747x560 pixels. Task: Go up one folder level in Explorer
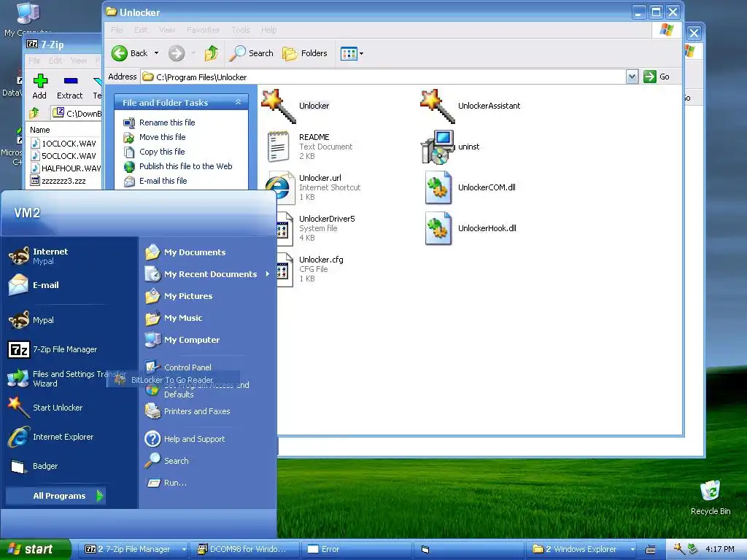click(x=212, y=53)
